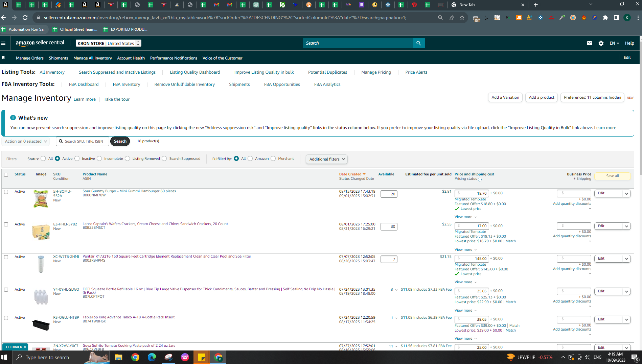This screenshot has height=364, width=642.
Task: Click the bookmark flag icon in nav bar
Action: (x=3, y=58)
